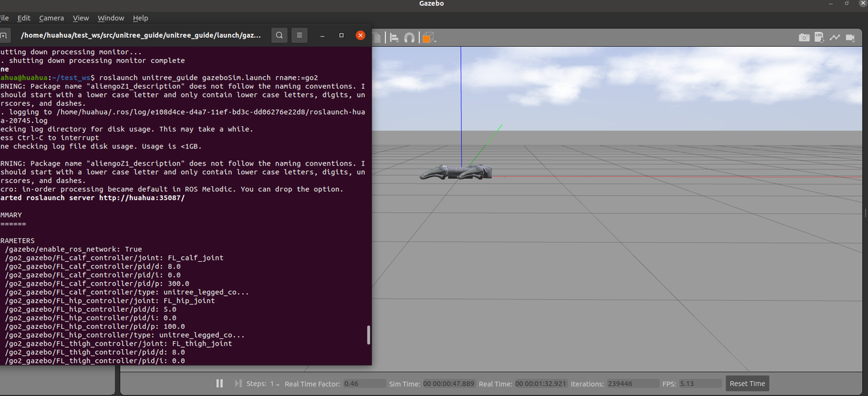Click the terminal search icon
Screen dimensions: 868x396
[x=279, y=35]
